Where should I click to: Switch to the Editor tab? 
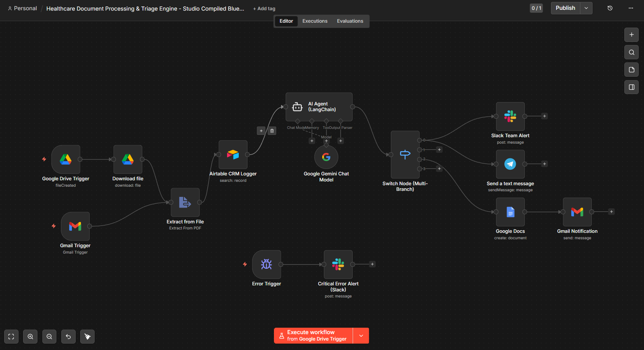pos(286,21)
